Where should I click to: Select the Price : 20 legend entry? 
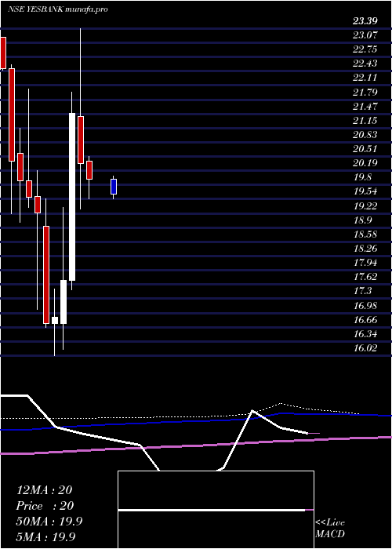pos(45,506)
